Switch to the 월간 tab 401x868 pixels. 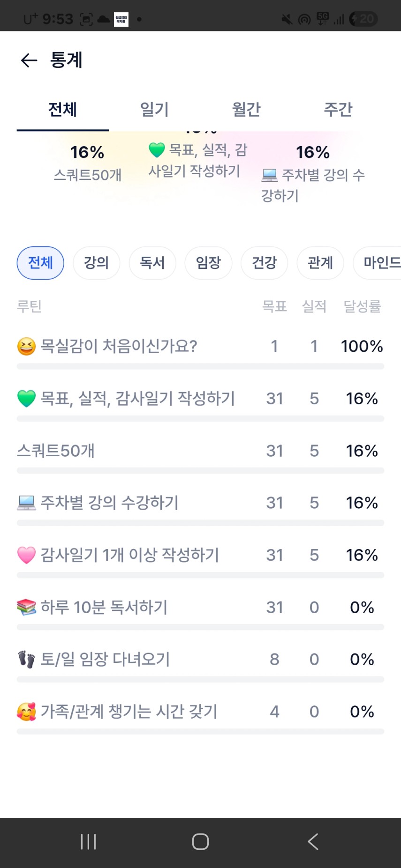point(246,110)
